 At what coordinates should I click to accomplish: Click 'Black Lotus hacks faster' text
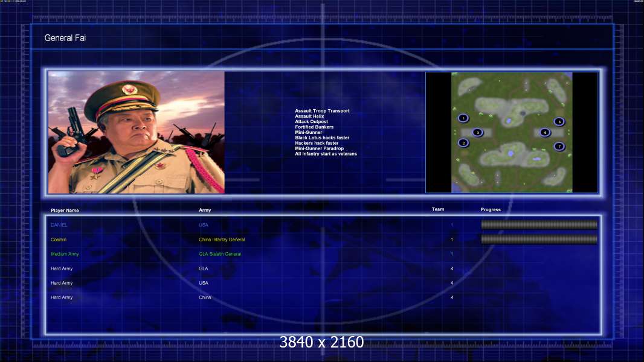pyautogui.click(x=322, y=138)
